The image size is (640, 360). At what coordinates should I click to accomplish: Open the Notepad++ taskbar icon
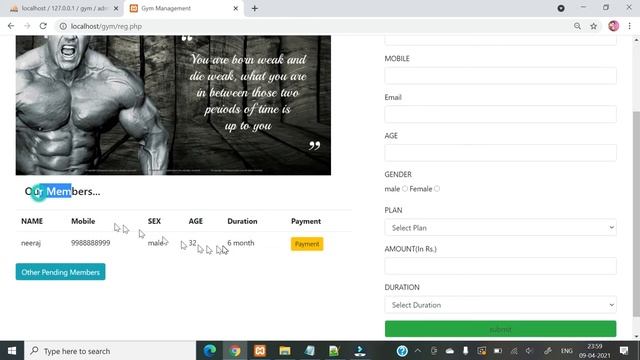click(x=334, y=351)
